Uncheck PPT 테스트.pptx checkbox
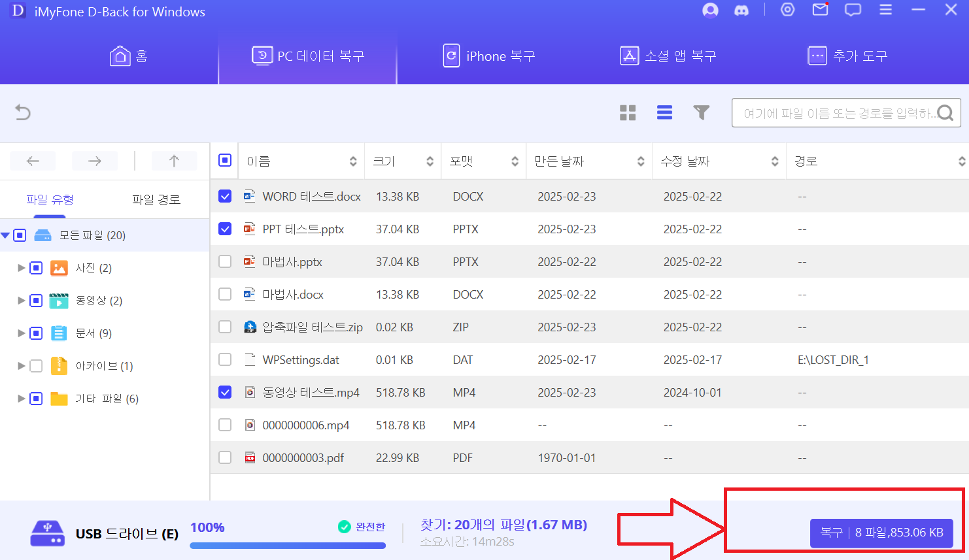Image resolution: width=969 pixels, height=560 pixels. pyautogui.click(x=225, y=229)
